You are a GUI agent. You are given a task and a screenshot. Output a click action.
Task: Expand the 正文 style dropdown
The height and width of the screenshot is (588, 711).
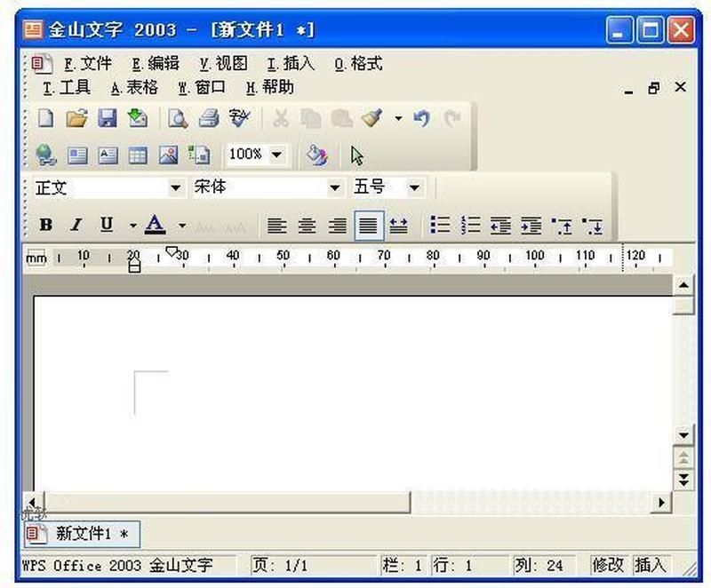tap(175, 187)
